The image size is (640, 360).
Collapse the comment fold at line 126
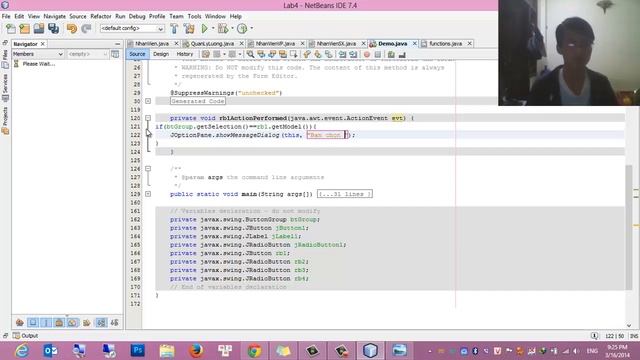[148, 169]
